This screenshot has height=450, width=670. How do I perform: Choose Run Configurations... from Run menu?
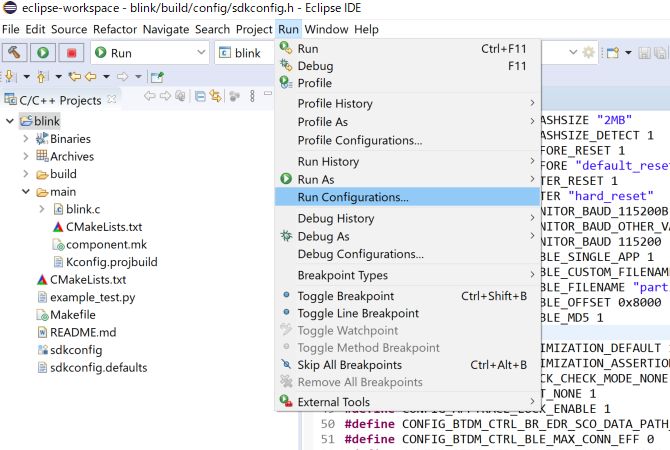(x=408, y=197)
